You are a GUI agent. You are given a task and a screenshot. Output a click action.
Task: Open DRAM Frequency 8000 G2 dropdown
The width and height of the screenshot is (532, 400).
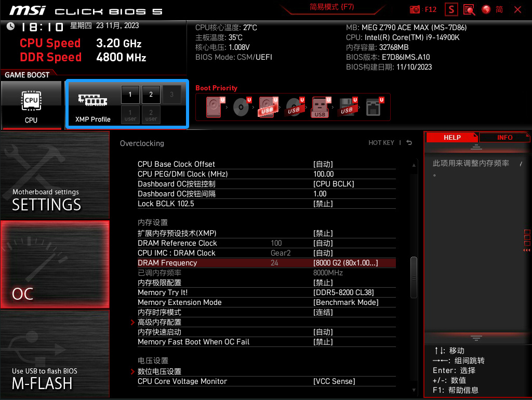tap(345, 263)
